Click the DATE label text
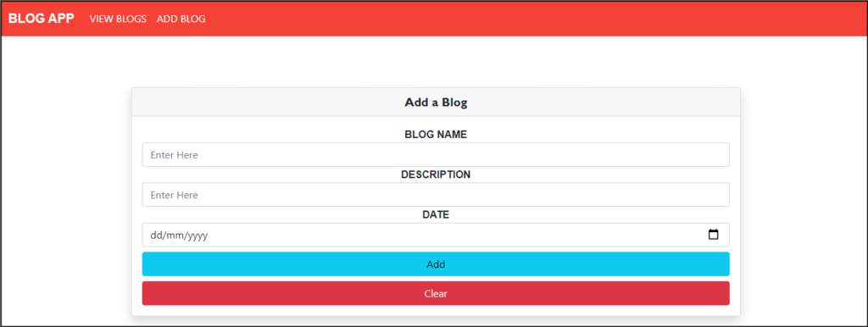Screen dimensions: 868x327 [436, 214]
